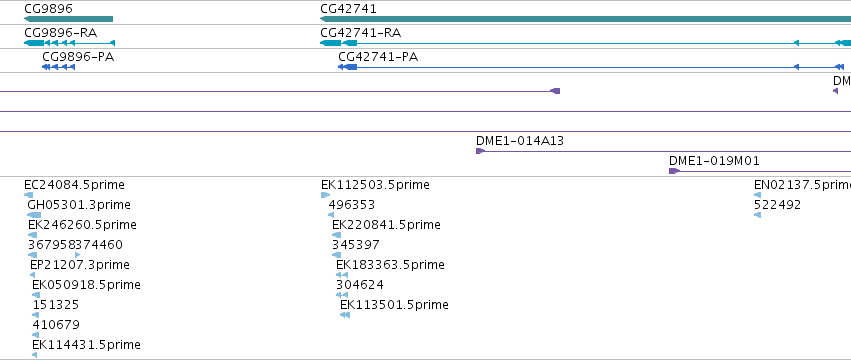Select the EK113501.5prime EST marker

tap(345, 315)
